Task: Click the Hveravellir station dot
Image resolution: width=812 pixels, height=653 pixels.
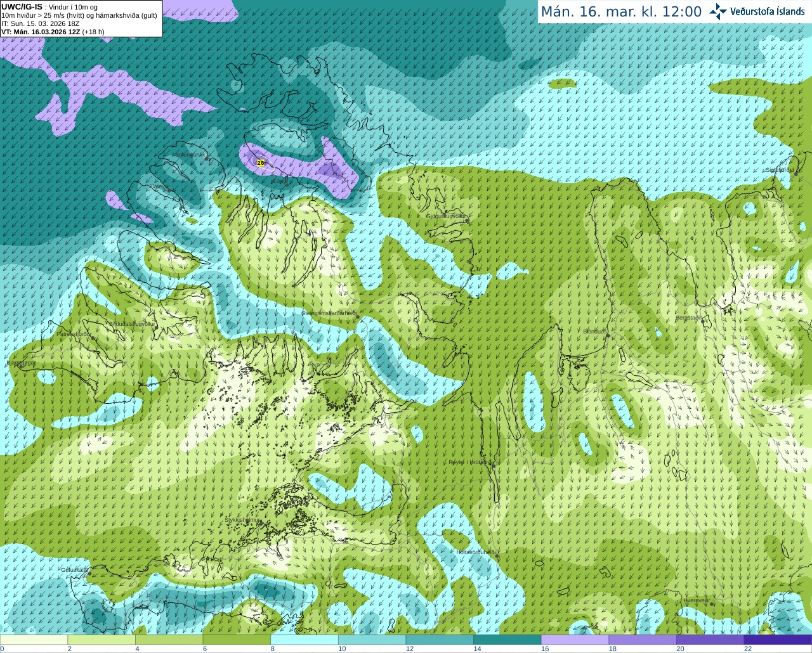Action: (x=712, y=604)
